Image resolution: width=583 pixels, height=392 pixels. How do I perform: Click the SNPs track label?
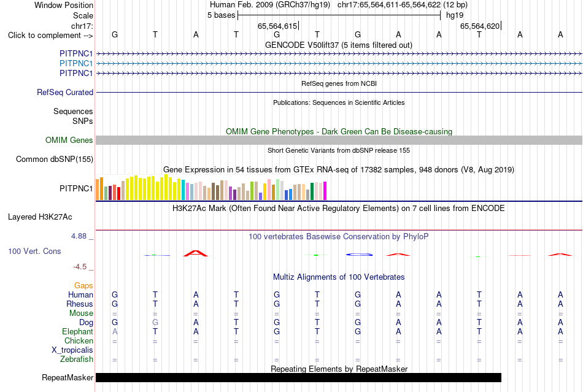tap(83, 121)
